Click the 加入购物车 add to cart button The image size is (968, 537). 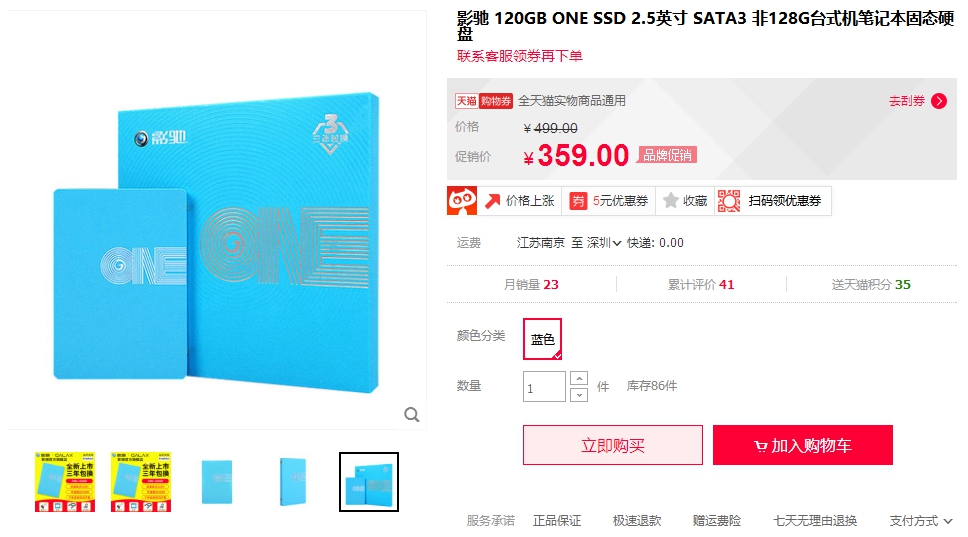[x=803, y=445]
